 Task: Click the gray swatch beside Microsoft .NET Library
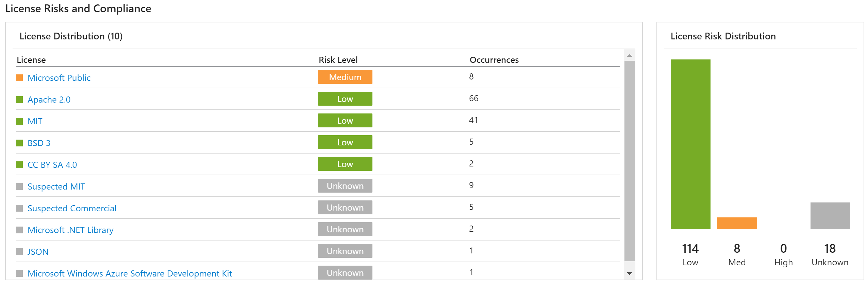point(19,230)
